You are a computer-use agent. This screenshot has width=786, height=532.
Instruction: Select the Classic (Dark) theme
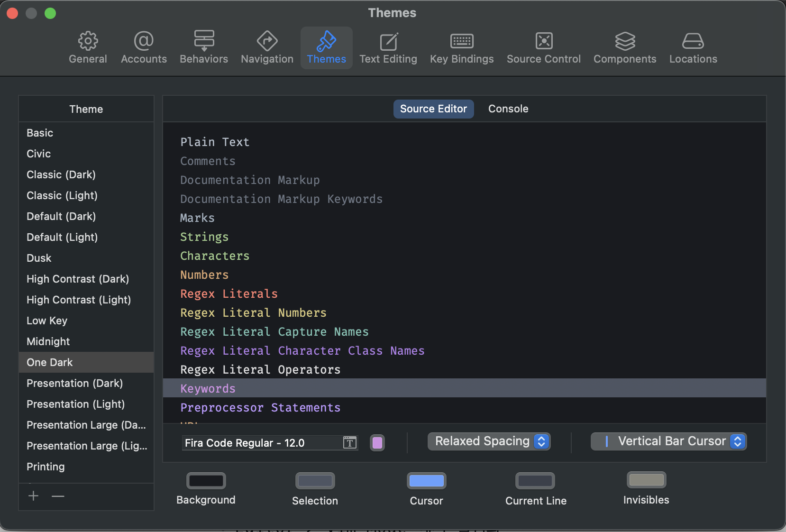[86, 174]
